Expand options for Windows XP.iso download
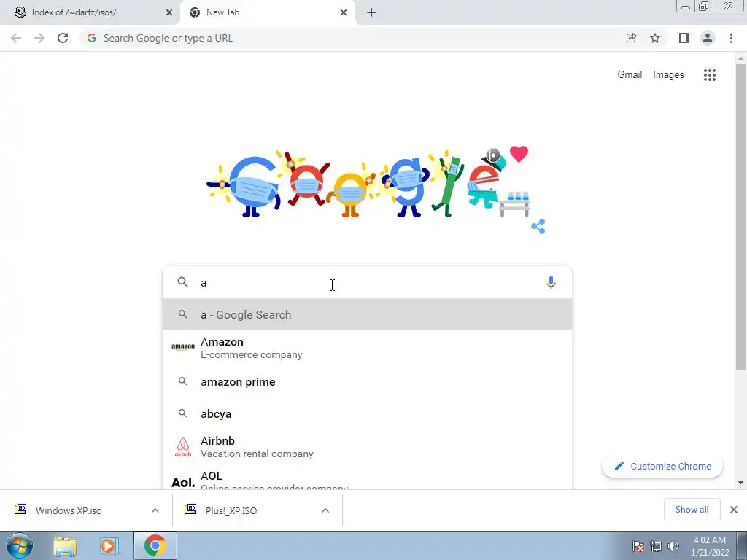The image size is (747, 560). coord(155,510)
